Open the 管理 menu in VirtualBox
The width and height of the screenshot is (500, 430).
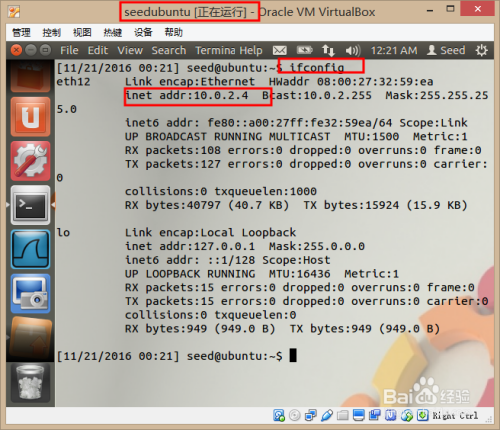[21, 32]
